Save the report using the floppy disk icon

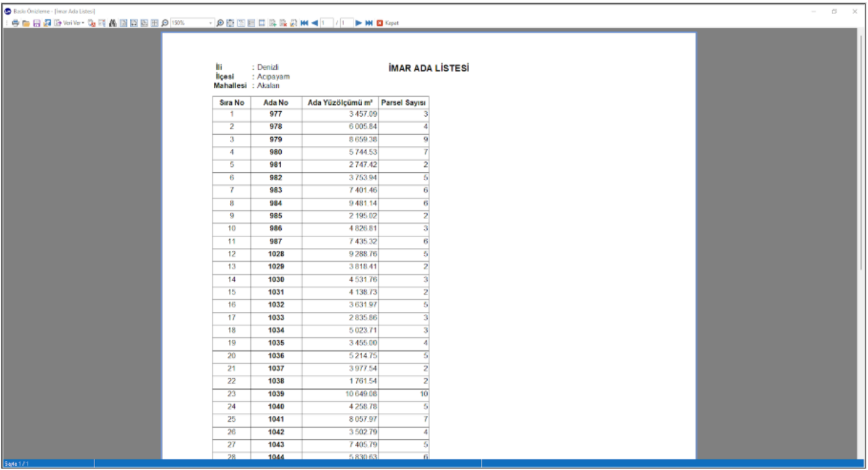pyautogui.click(x=36, y=23)
